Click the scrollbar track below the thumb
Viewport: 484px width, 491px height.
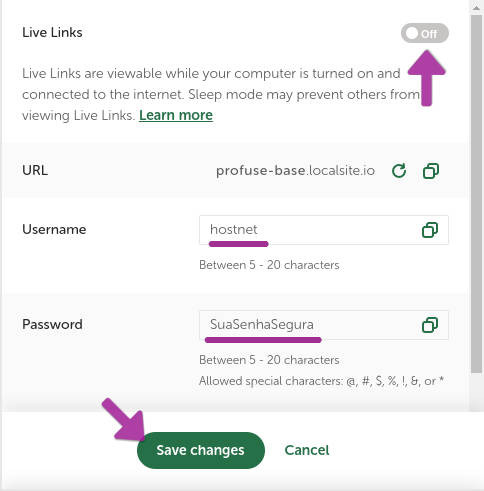pyautogui.click(x=476, y=392)
